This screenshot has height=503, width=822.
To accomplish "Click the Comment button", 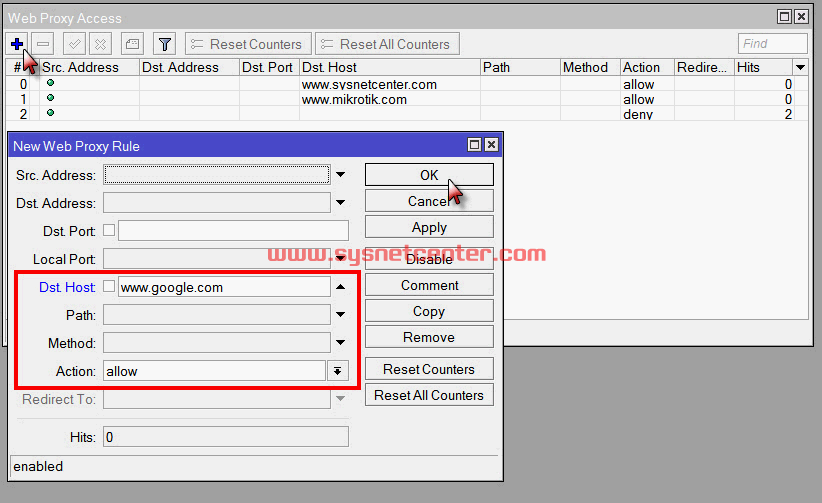I will coord(429,285).
